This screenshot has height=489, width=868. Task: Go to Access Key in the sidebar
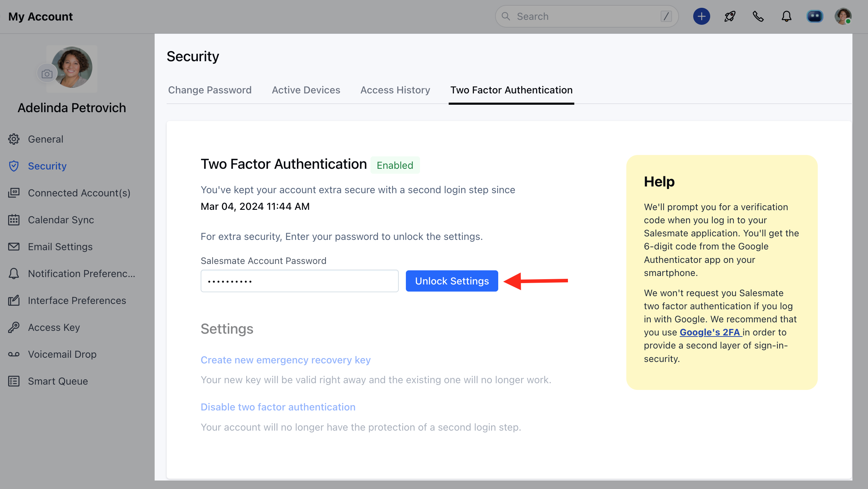click(54, 327)
